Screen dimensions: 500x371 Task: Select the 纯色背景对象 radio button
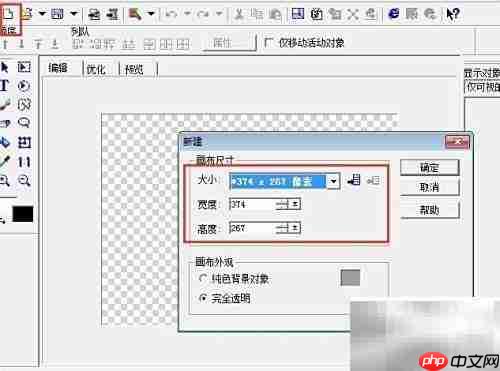tap(203, 278)
